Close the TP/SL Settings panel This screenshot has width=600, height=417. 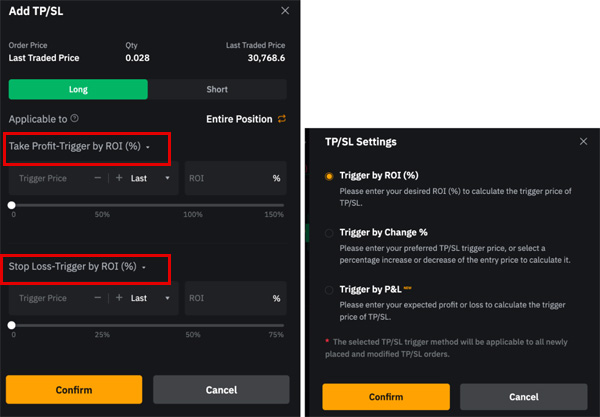point(583,142)
